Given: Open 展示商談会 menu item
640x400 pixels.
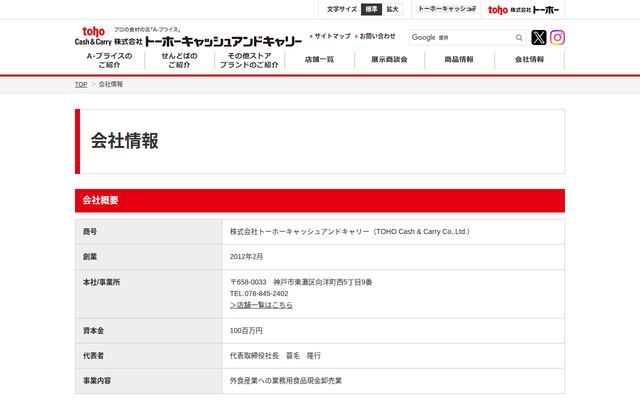Looking at the screenshot, I should [x=389, y=60].
